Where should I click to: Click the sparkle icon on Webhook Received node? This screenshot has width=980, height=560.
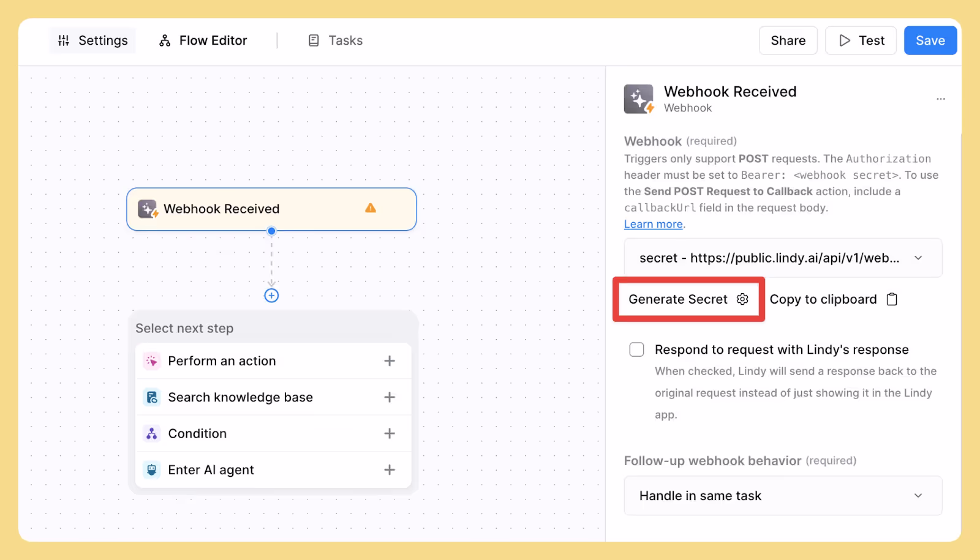pyautogui.click(x=148, y=209)
